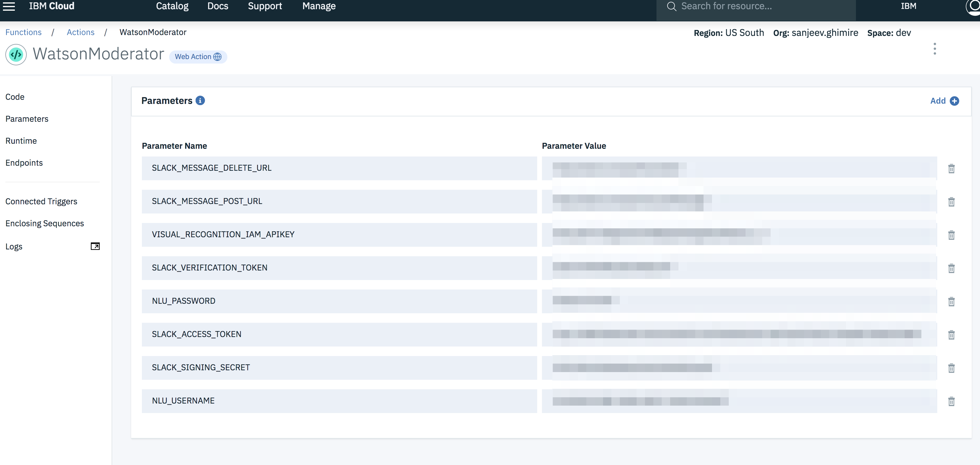Screen dimensions: 980x465
Task: Open the Support menu item
Action: tap(265, 6)
